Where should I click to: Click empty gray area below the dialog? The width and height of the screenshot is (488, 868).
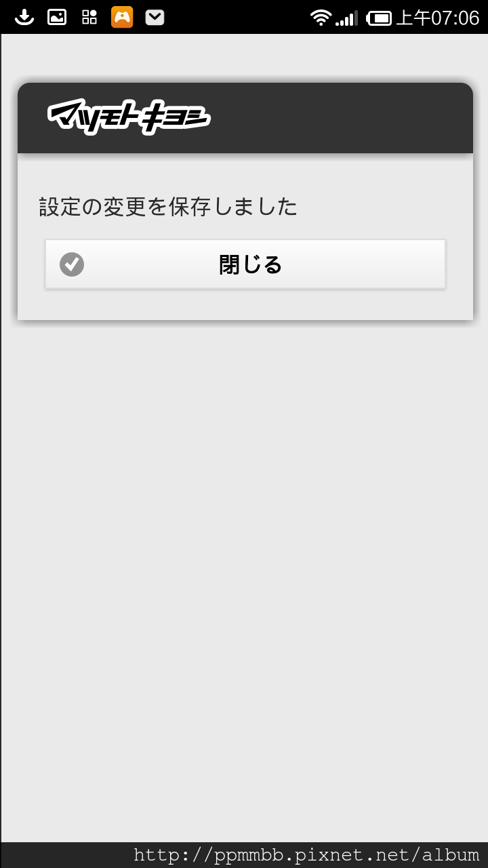[244, 576]
